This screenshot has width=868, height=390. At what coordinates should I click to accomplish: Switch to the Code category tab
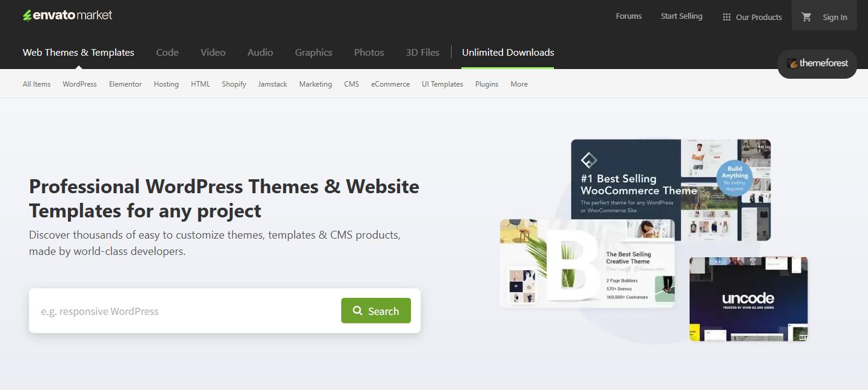[x=167, y=53]
